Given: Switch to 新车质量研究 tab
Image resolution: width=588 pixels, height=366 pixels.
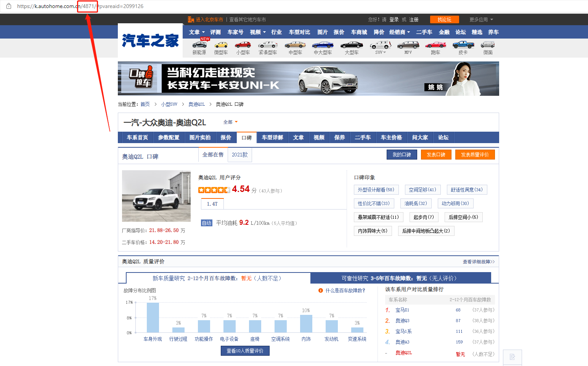Looking at the screenshot, I should [x=218, y=278].
